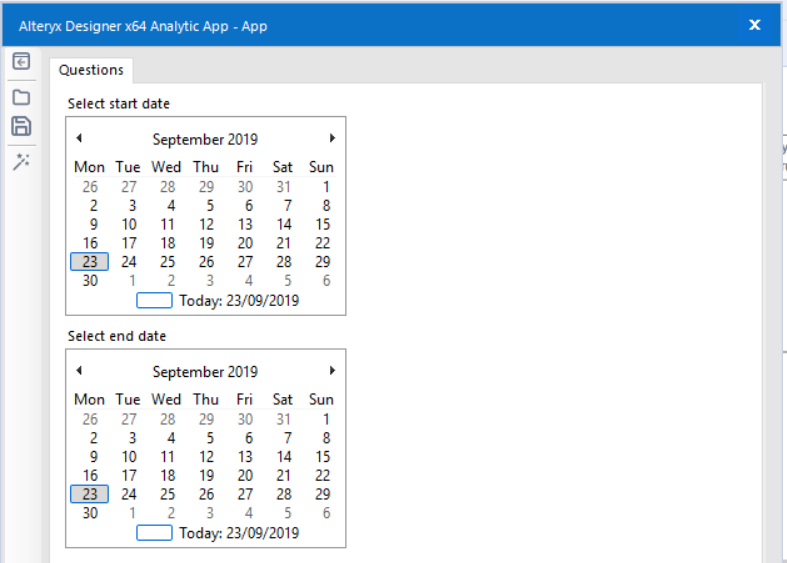Image resolution: width=787 pixels, height=563 pixels.
Task: Click the September 2019 title in start date calendar
Action: (x=205, y=139)
